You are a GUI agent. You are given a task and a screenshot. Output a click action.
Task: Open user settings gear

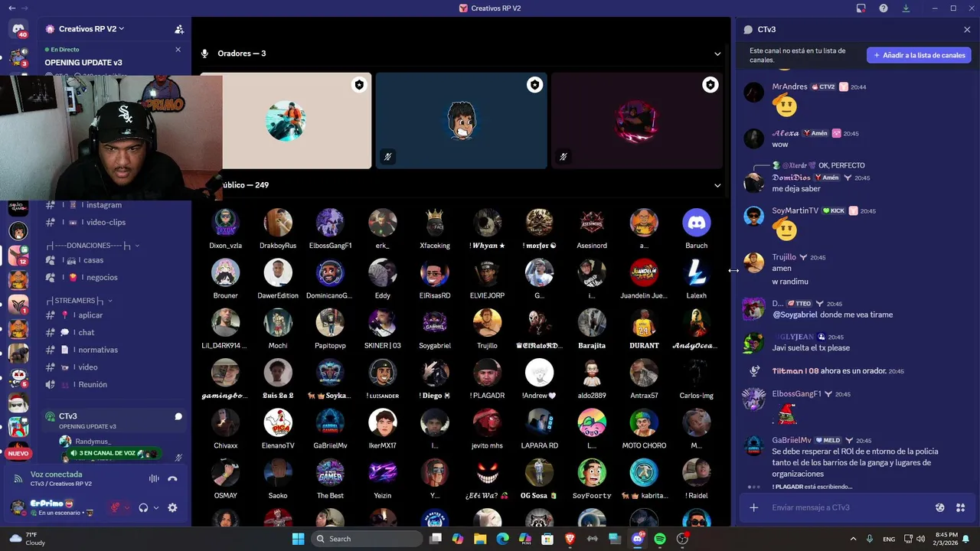(x=172, y=507)
